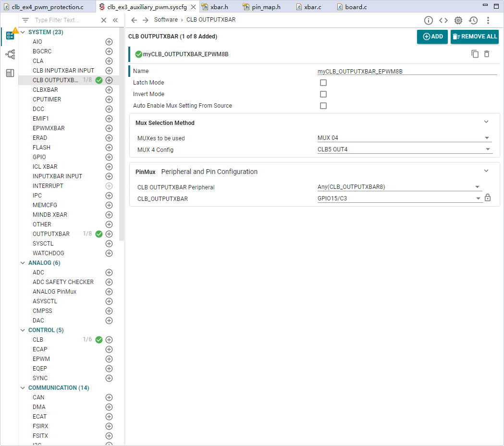Switch to the xbar.h tab
Screen dimensions: 504x446
click(x=215, y=7)
